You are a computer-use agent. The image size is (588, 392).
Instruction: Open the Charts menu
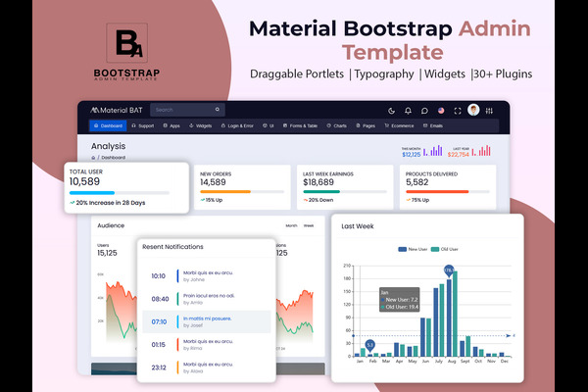tap(336, 125)
